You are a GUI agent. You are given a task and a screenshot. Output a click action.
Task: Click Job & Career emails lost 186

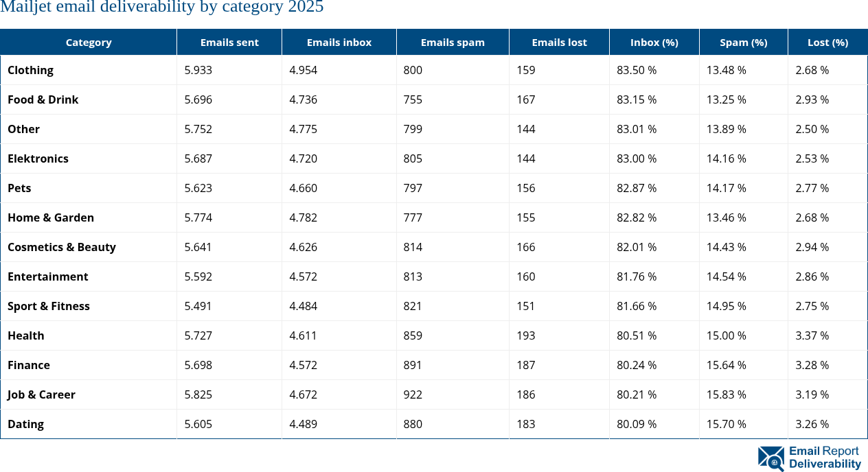point(526,394)
